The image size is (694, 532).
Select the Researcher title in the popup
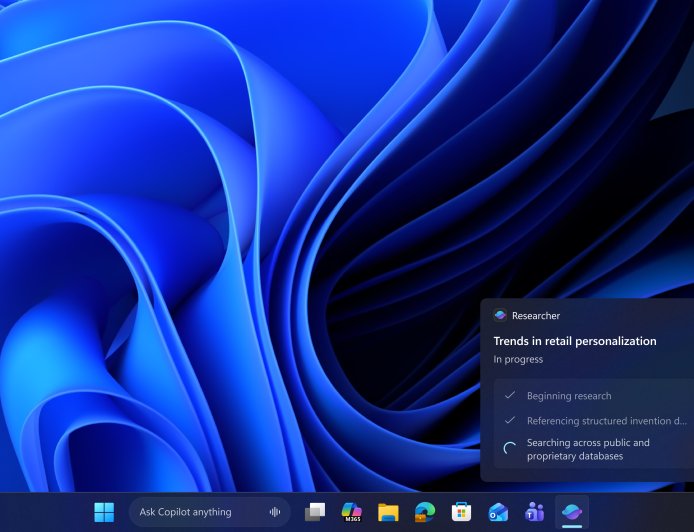click(x=536, y=316)
